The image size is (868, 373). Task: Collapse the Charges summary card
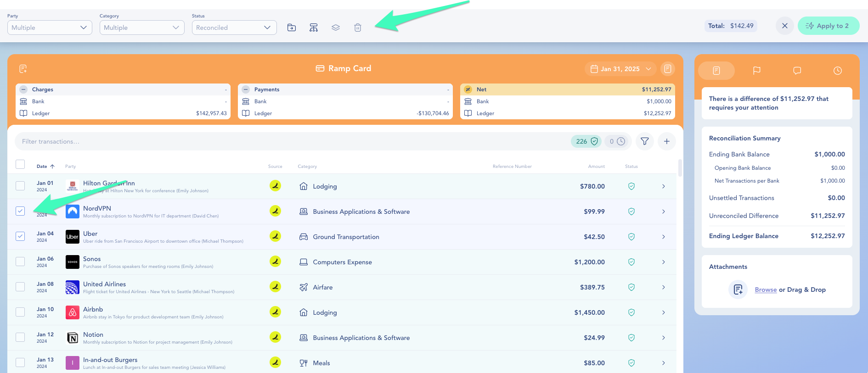coord(23,89)
